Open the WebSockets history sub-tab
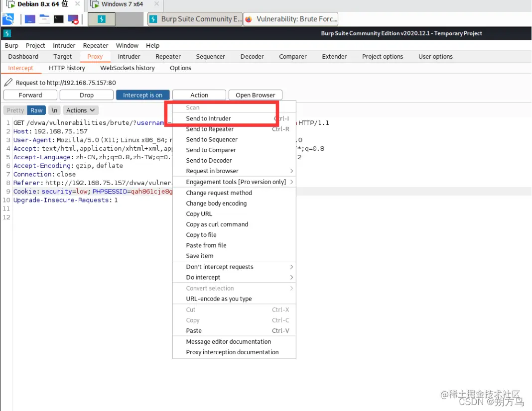 coord(127,68)
